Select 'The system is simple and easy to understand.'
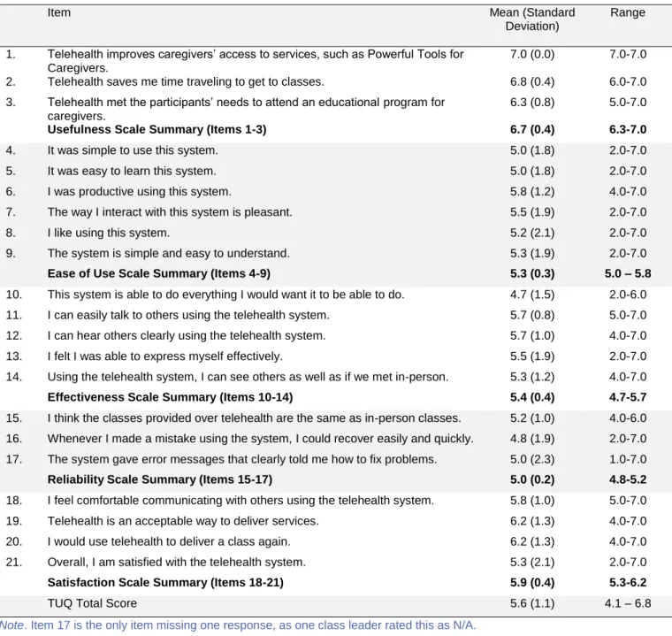This screenshot has width=672, height=636. 168,253
